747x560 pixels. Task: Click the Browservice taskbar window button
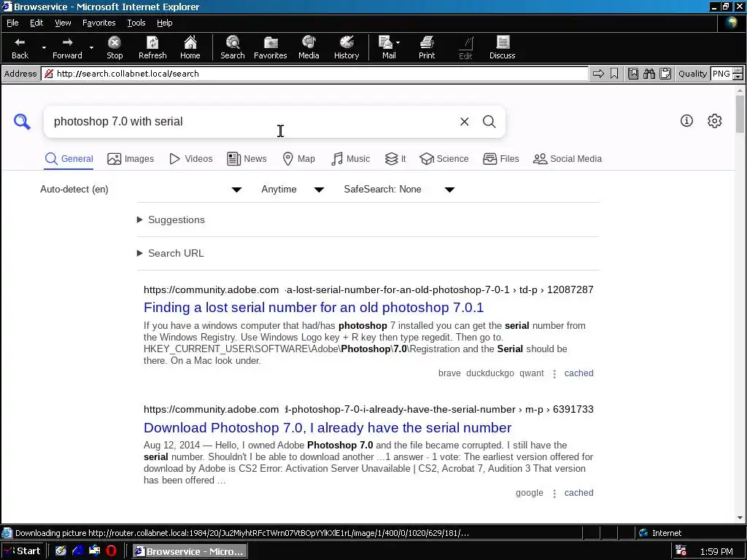[x=189, y=551]
